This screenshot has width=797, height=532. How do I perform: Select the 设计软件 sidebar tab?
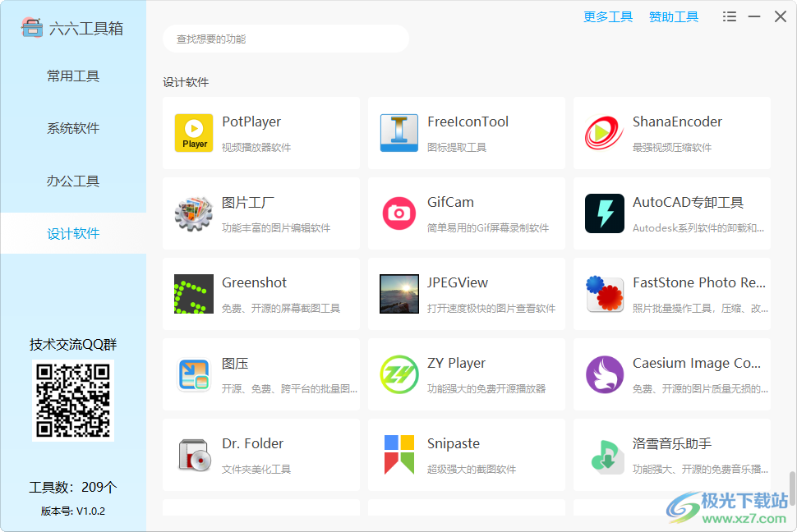tap(73, 233)
